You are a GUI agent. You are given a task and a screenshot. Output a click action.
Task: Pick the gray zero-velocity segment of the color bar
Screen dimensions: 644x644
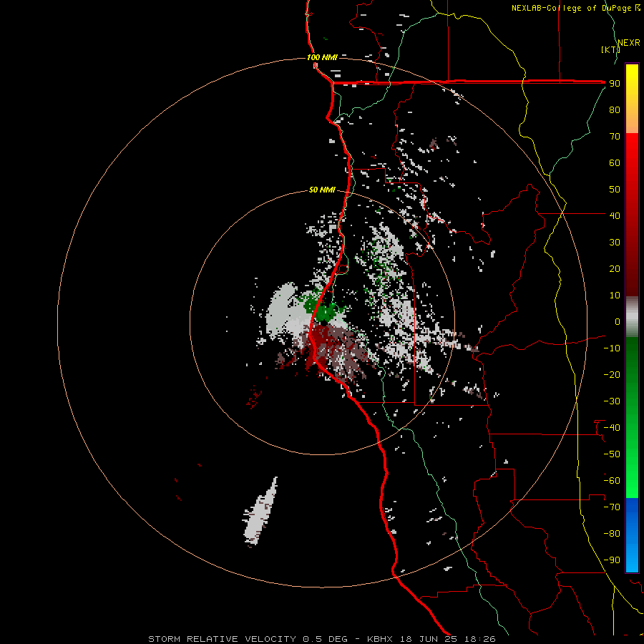coord(632,317)
